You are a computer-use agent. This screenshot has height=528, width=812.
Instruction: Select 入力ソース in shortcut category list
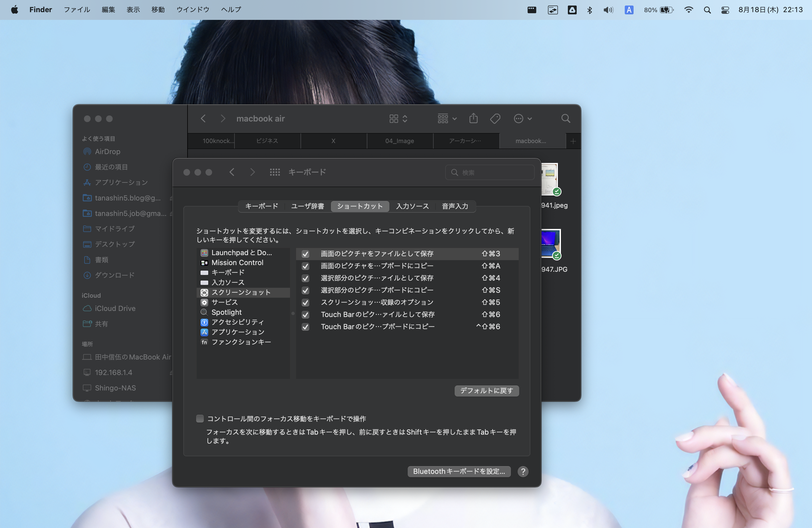[x=243, y=283]
